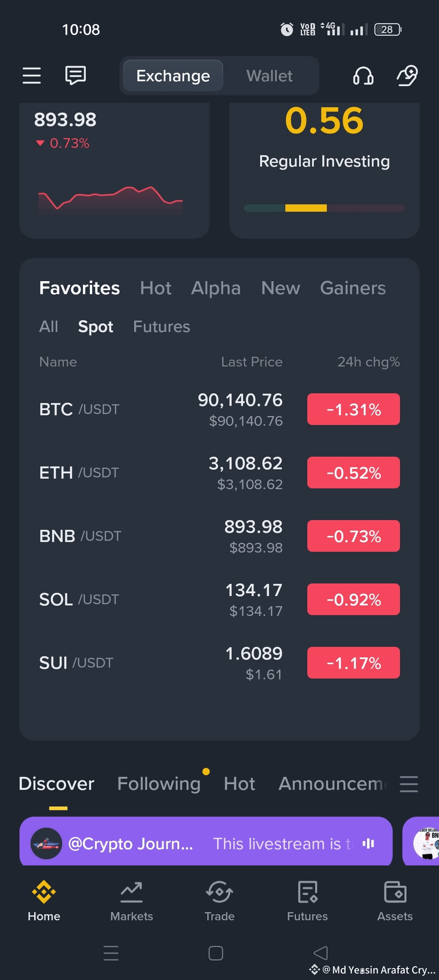Open the Crypto Journ livestream banner
The image size is (439, 980).
tap(206, 841)
